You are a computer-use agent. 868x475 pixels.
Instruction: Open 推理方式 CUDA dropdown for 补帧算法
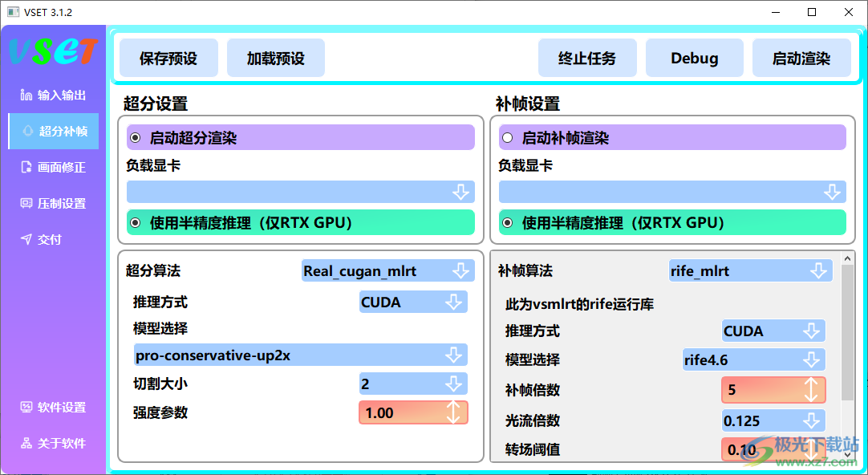[x=774, y=331]
